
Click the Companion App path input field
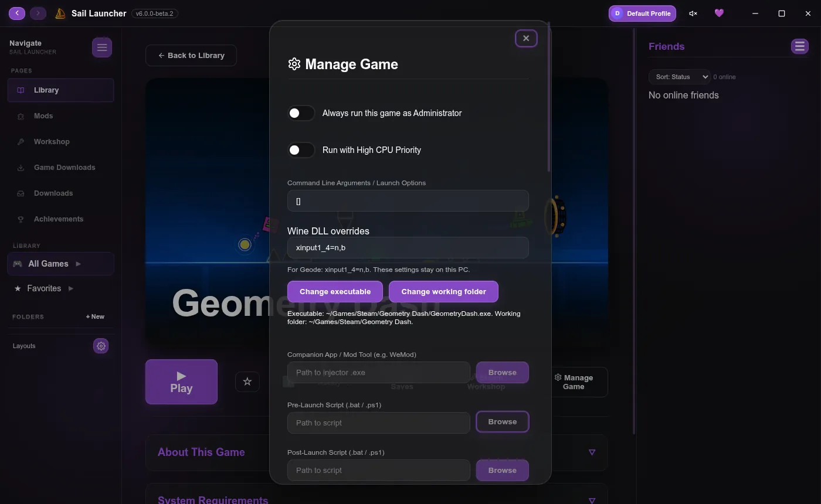(x=378, y=372)
